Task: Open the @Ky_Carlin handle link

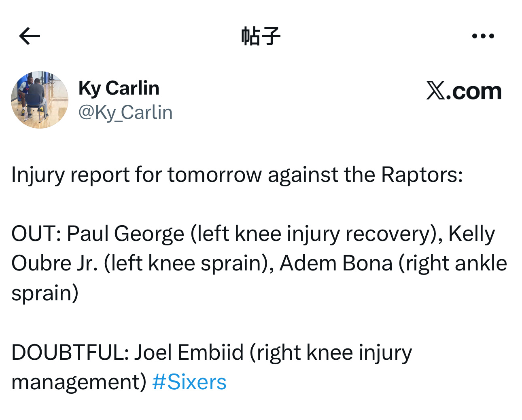Action: coord(125,112)
